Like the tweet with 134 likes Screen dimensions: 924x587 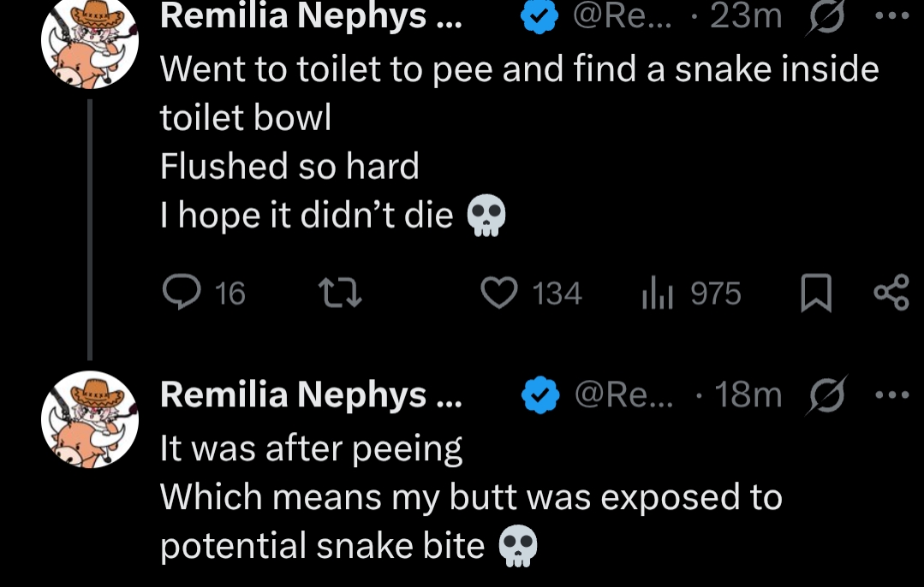point(501,293)
